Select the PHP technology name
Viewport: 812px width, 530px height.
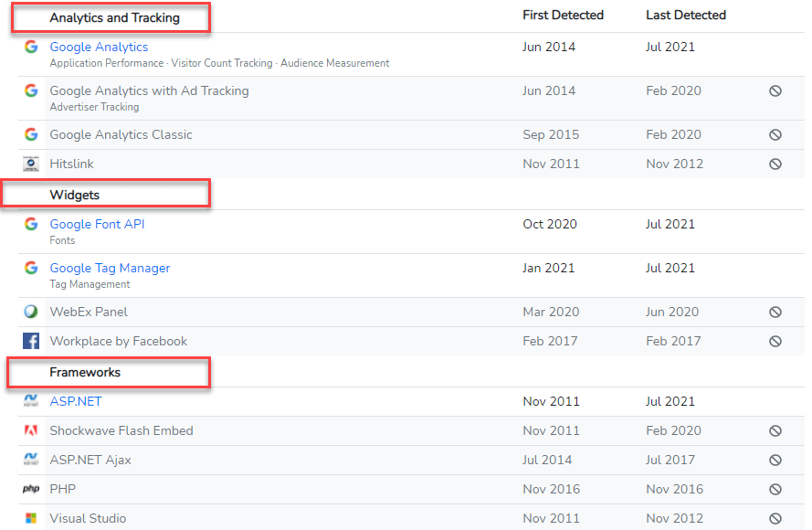[63, 489]
